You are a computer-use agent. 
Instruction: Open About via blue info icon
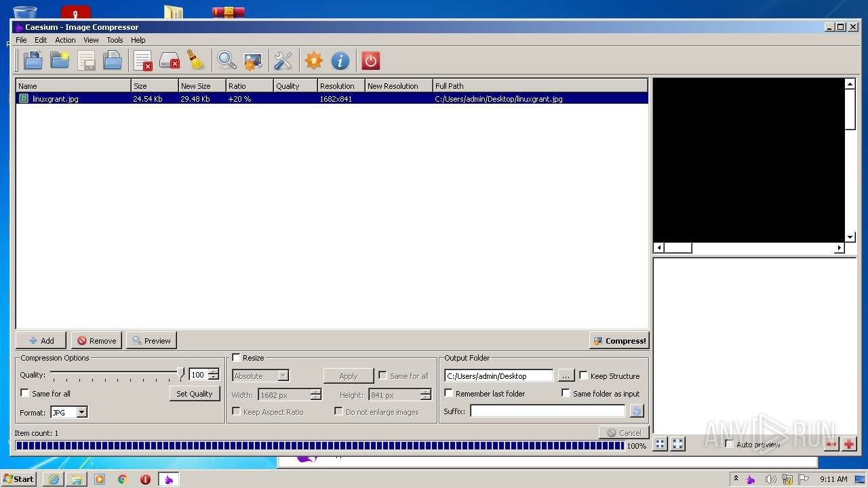click(x=340, y=61)
